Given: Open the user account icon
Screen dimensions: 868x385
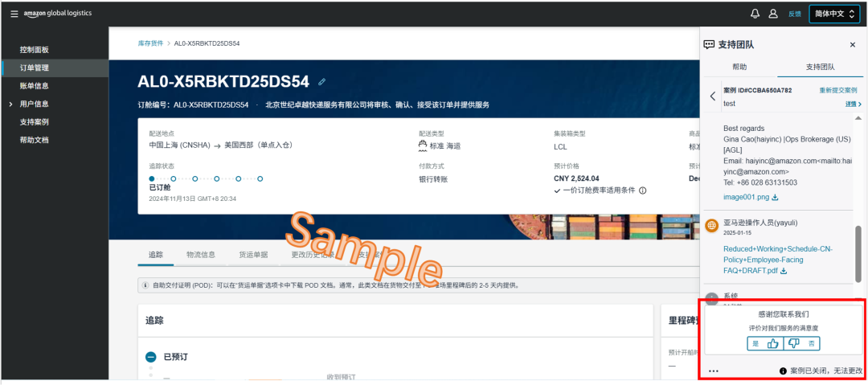Looking at the screenshot, I should click(x=773, y=14).
